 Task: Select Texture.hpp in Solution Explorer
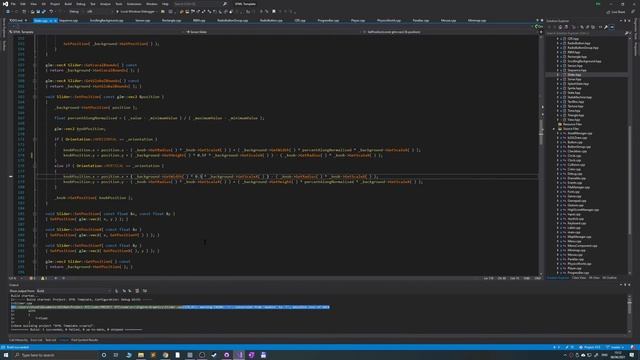(x=575, y=106)
